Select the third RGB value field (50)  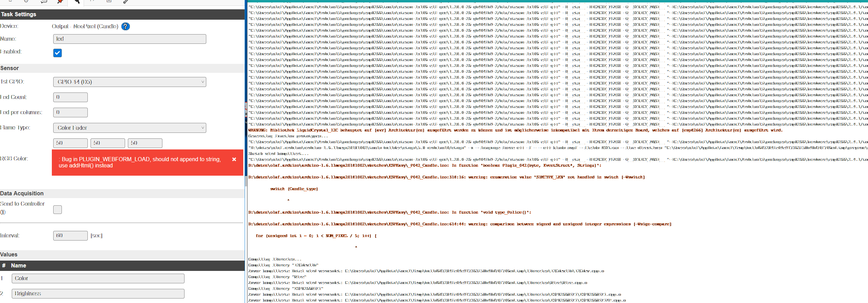tap(145, 143)
